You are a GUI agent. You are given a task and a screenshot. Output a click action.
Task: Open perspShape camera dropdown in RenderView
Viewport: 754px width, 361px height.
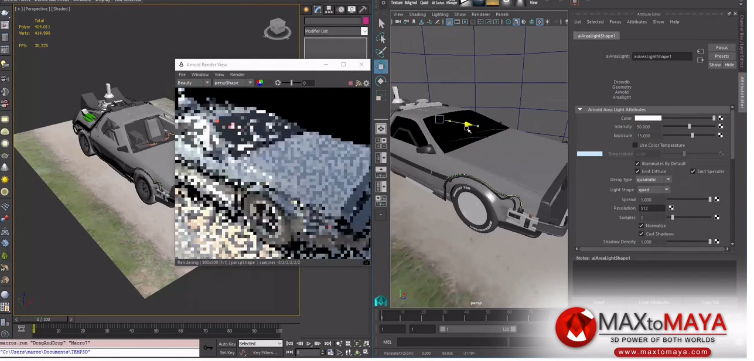[x=233, y=83]
